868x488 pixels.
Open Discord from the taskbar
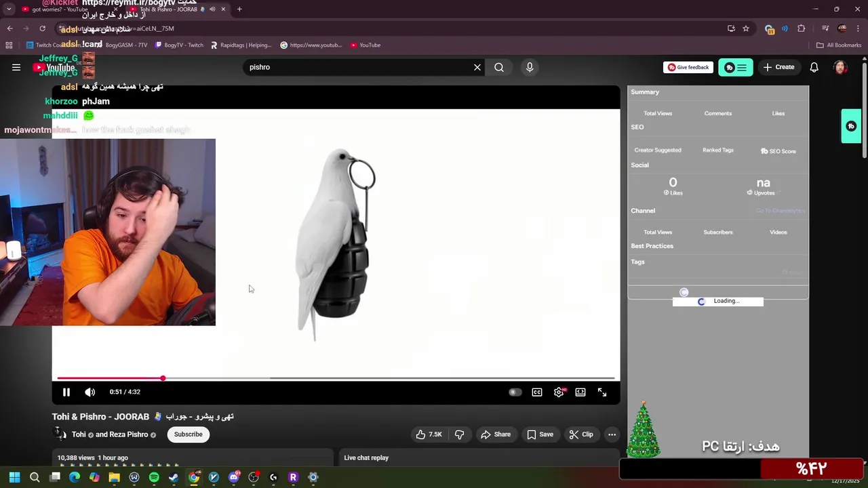pos(234,477)
